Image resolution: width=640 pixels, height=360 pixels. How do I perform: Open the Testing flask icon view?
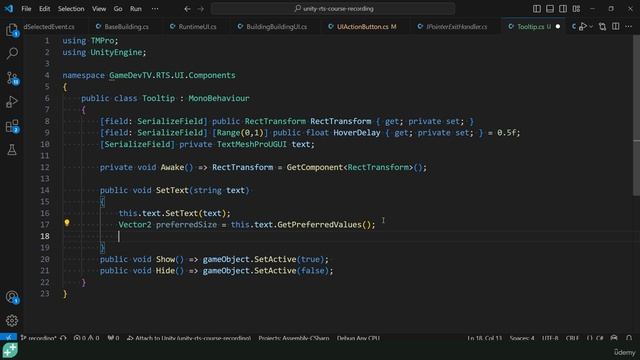(x=12, y=150)
